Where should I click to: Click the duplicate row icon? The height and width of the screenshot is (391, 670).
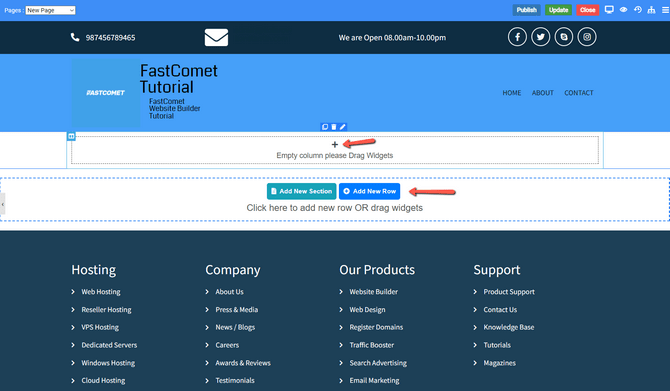click(x=325, y=127)
